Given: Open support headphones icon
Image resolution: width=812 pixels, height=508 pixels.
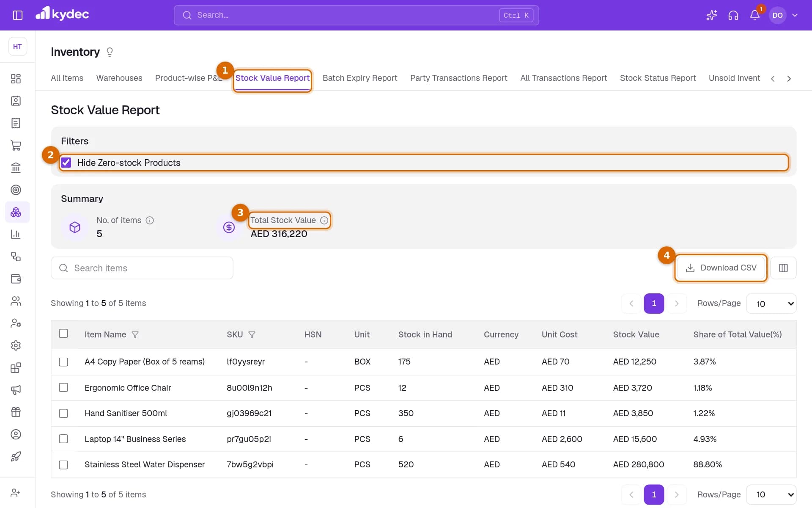Looking at the screenshot, I should tap(733, 15).
